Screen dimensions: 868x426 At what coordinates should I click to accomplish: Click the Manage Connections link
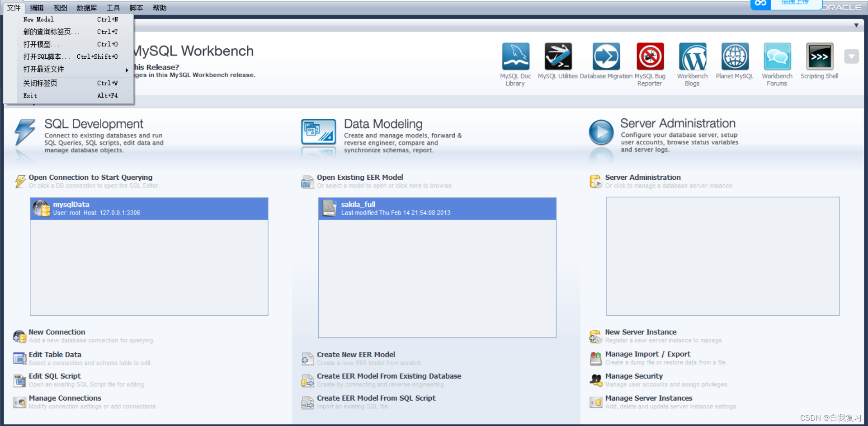pyautogui.click(x=65, y=398)
